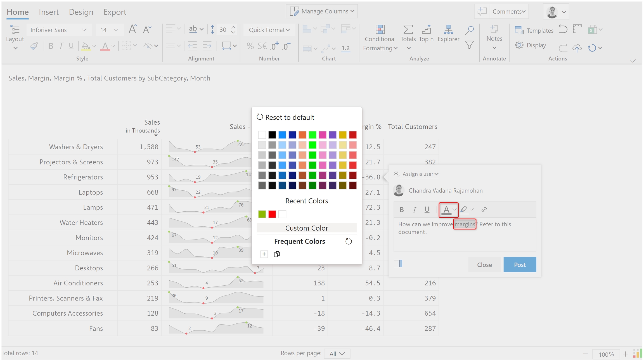Viewport: 644px width, 362px height.
Task: Click the search magnifier icon in Analyze
Action: pos(469,30)
